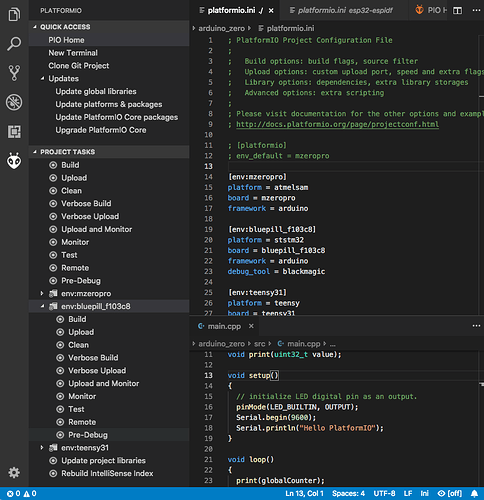Expand the env:mzeropro environment

click(x=42, y=294)
